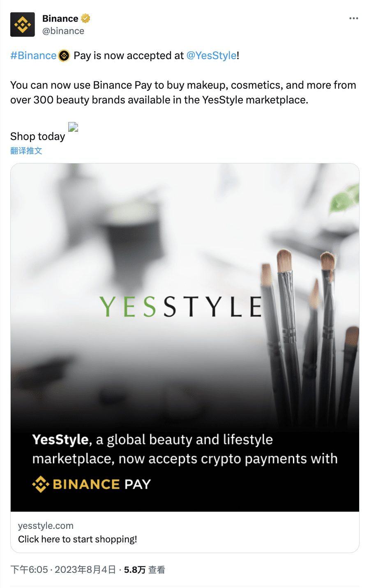Click the @binance handle text
Viewport: 369px width, 588px height.
click(63, 31)
